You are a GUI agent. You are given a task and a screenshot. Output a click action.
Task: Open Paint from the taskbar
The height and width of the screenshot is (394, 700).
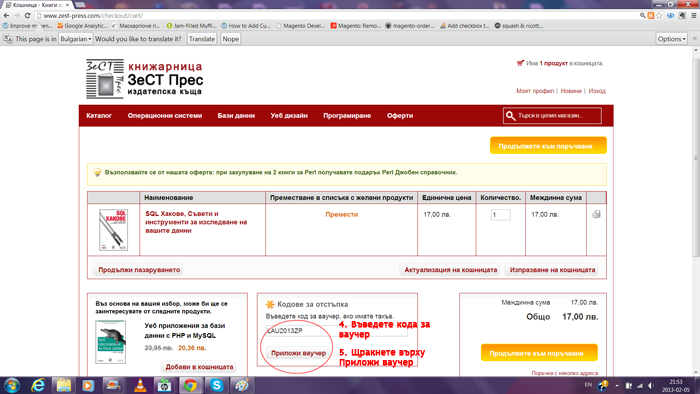click(x=242, y=385)
